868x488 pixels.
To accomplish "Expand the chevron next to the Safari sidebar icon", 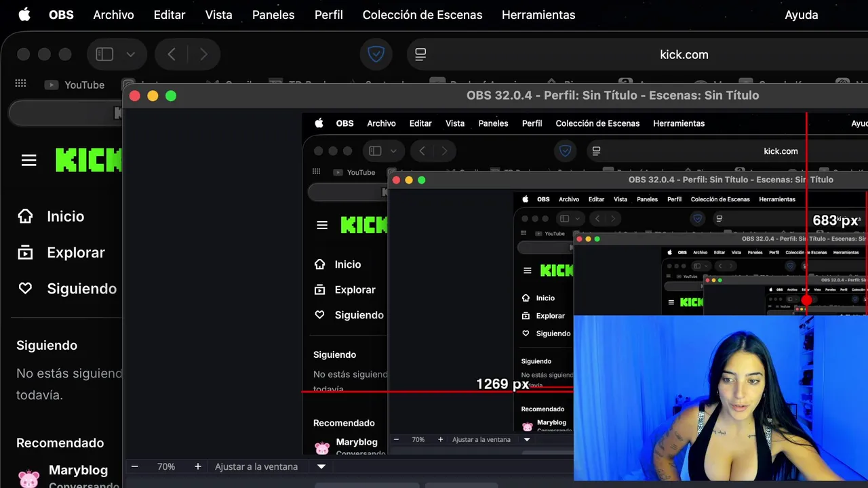I will tap(130, 54).
